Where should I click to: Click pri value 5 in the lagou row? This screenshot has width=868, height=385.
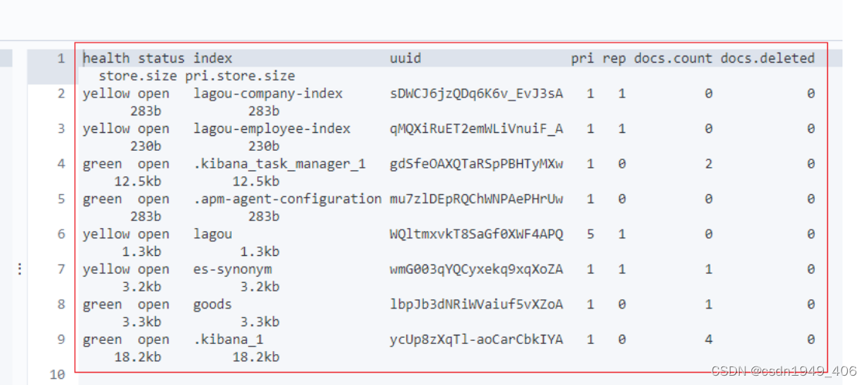(x=591, y=234)
